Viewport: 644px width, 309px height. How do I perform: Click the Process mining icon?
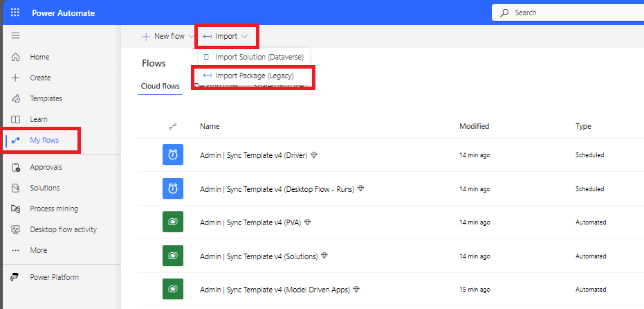point(16,209)
